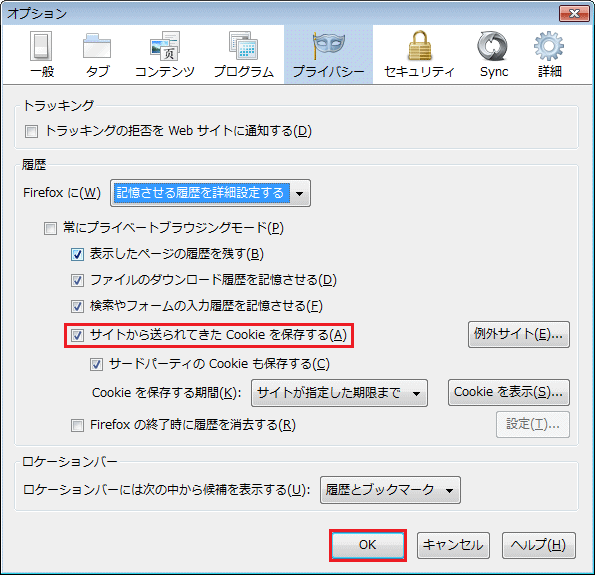Open the サイトが指定した期限まで dropdown
Image resolution: width=595 pixels, height=575 pixels.
tap(339, 393)
